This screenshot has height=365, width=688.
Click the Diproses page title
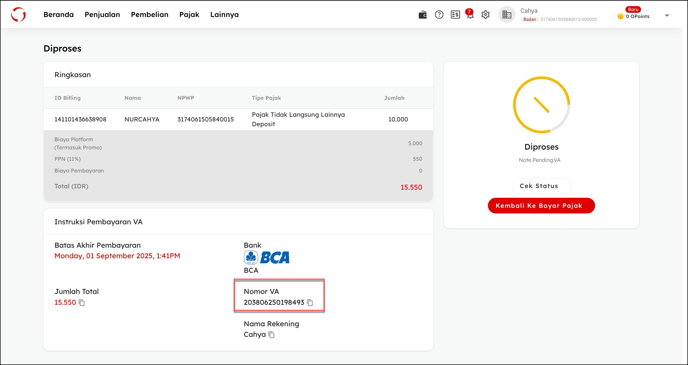(62, 49)
